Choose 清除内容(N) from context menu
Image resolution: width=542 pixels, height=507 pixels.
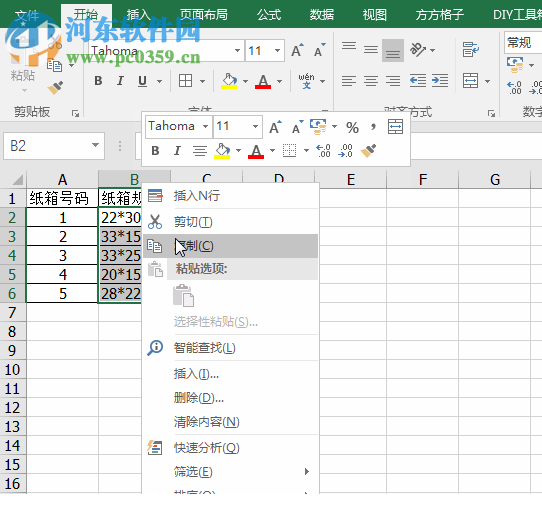coord(231,422)
